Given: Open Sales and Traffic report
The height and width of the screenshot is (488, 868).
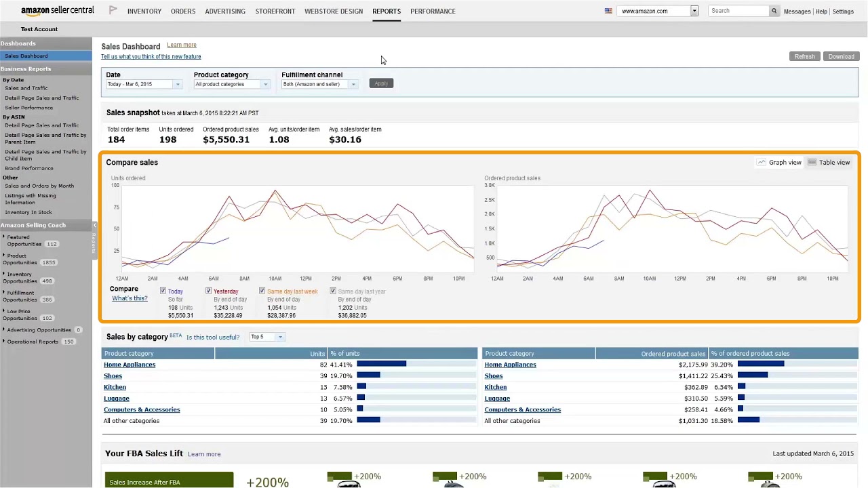Looking at the screenshot, I should 26,88.
